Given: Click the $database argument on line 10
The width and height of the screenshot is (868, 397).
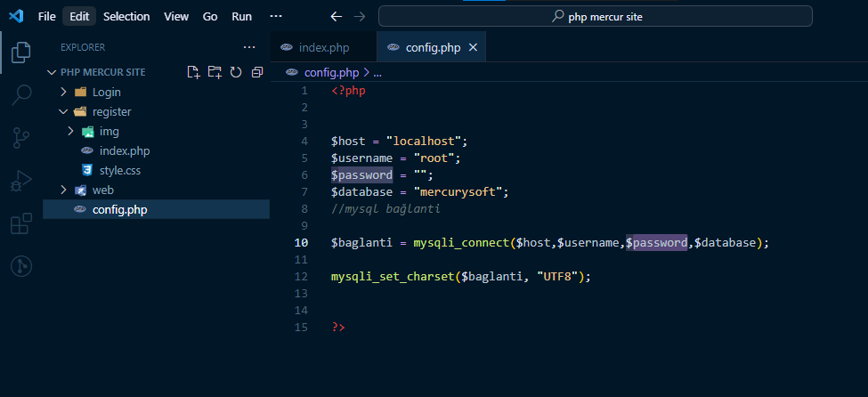Looking at the screenshot, I should (x=725, y=243).
